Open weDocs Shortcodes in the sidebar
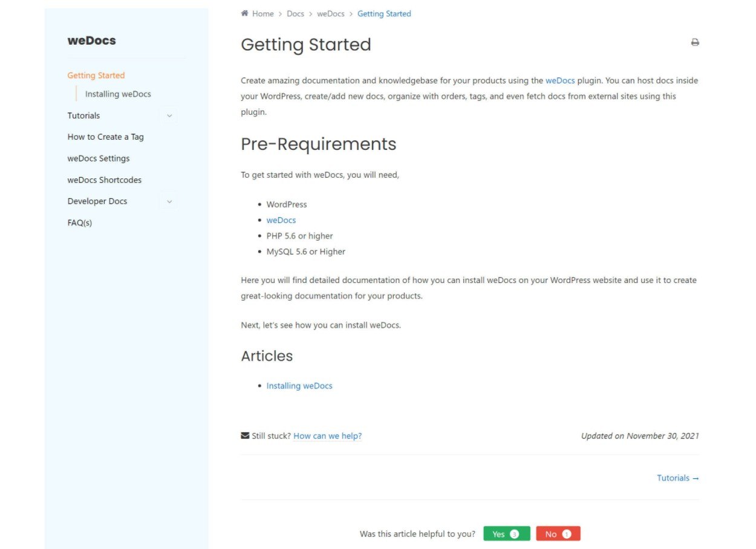 105,180
